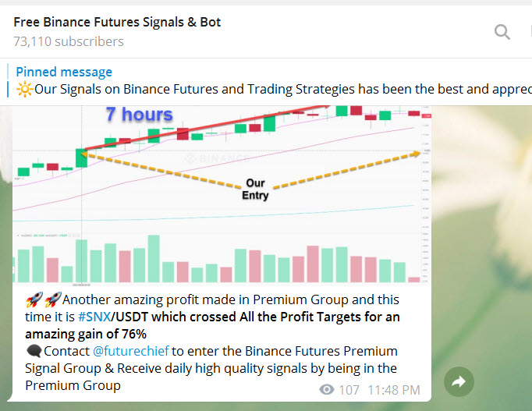
Task: Open search in this channel
Action: coord(502,31)
